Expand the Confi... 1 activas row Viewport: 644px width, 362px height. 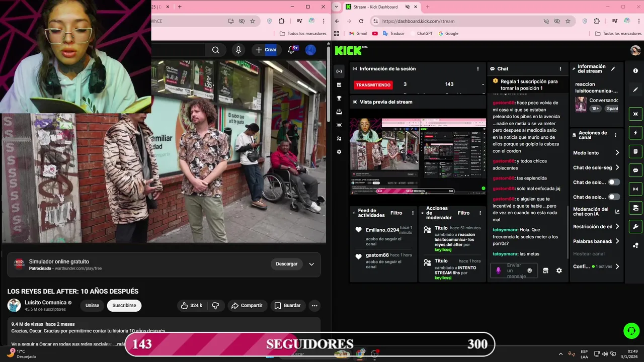[x=597, y=266]
